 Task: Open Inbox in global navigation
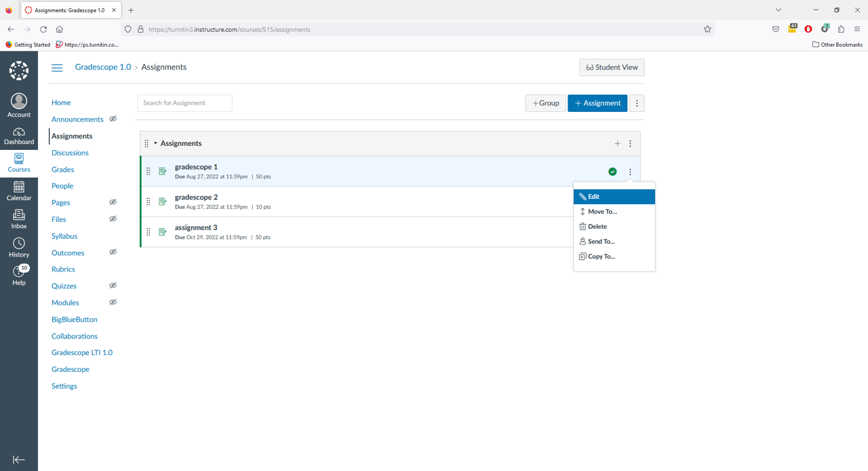[x=19, y=219]
